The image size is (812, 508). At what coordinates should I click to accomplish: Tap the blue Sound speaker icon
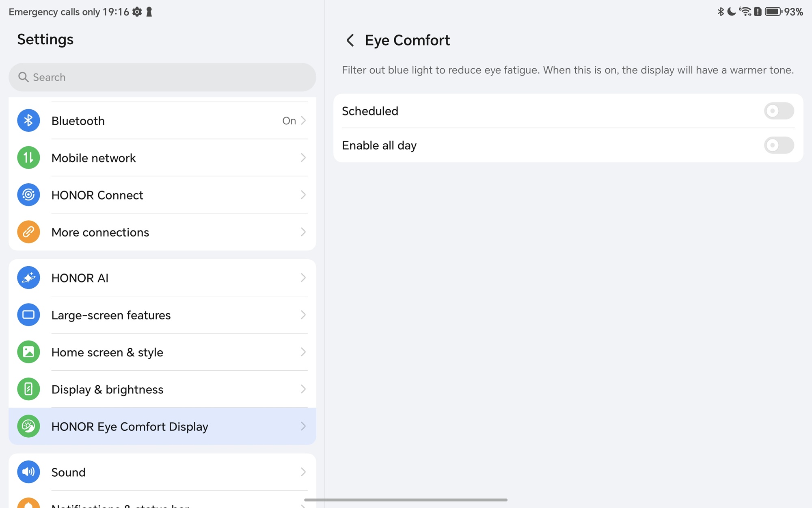click(28, 472)
